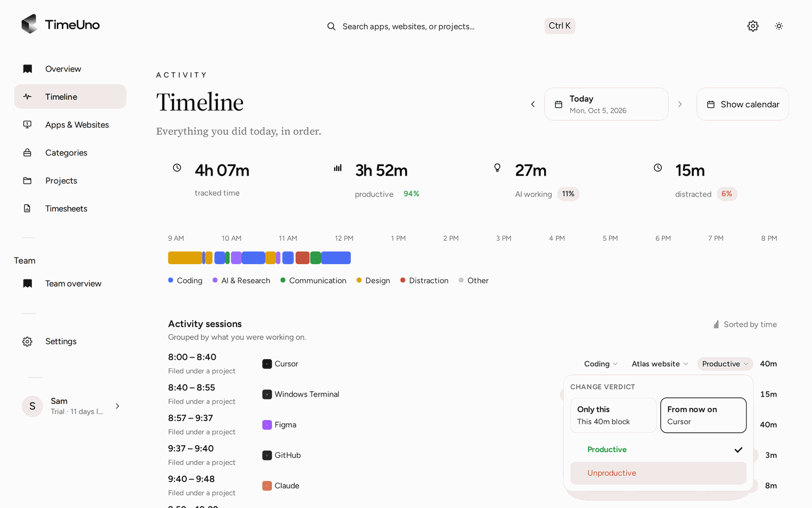The height and width of the screenshot is (508, 812).
Task: Click the Apps & Websites monitor icon
Action: pos(27,124)
